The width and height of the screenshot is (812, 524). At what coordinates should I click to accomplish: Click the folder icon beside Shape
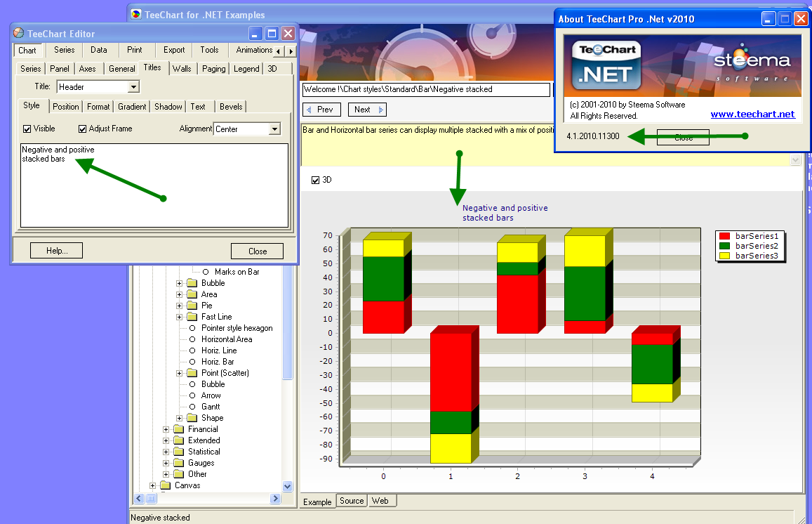[192, 418]
